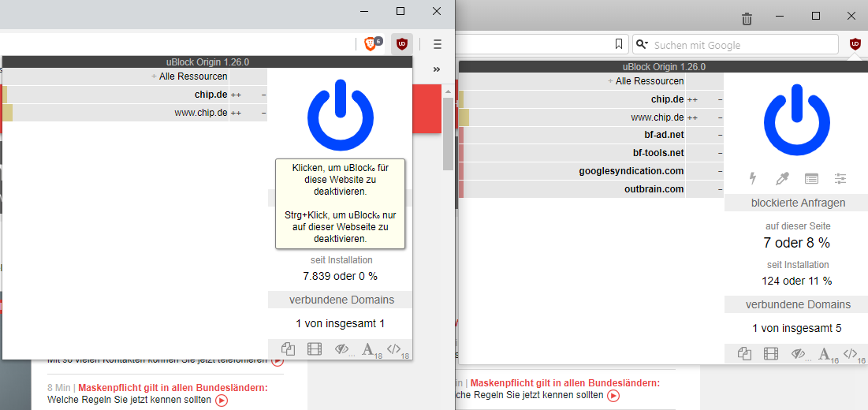Click the trash can icon in right window
The height and width of the screenshot is (410, 868).
(x=747, y=19)
